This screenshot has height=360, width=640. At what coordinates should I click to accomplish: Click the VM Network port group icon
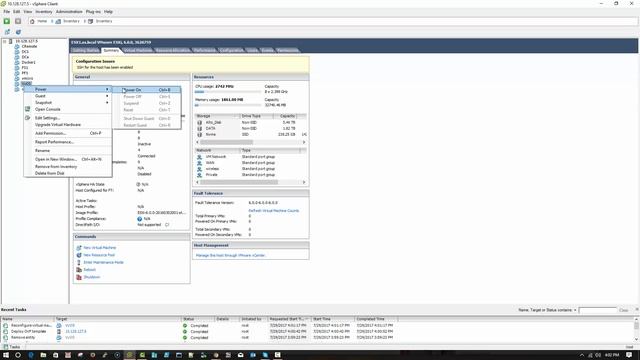click(x=200, y=157)
